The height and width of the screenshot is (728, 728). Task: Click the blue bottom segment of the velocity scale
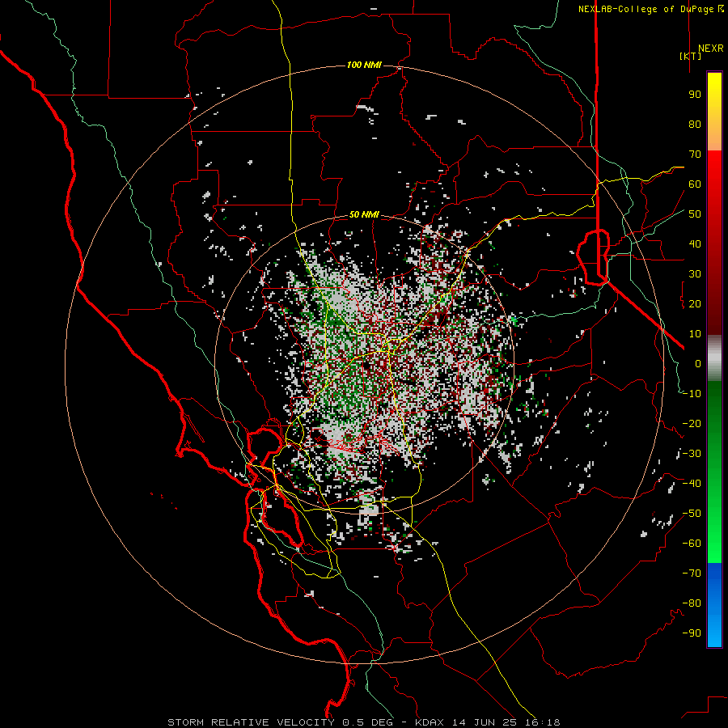coord(714,605)
